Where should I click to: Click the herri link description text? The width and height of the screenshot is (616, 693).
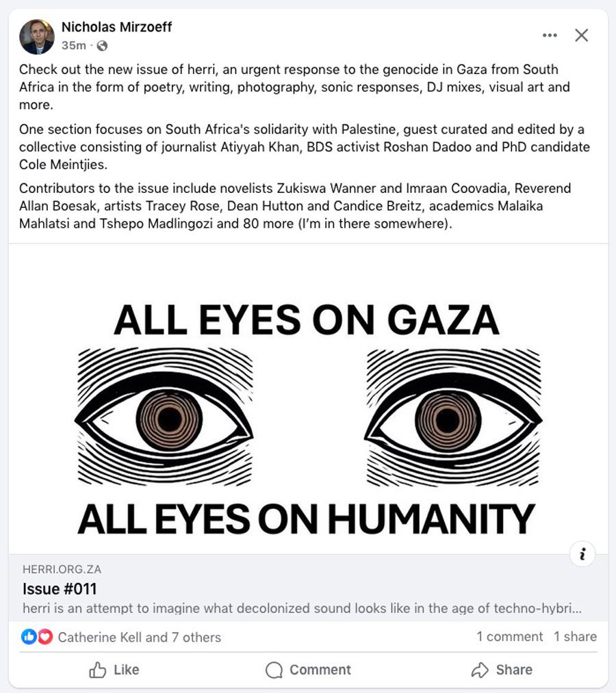(302, 608)
